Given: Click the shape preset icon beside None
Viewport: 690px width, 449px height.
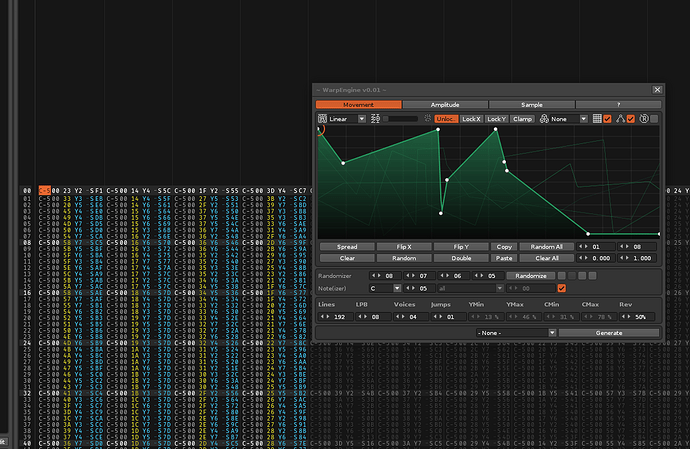Looking at the screenshot, I should 544,118.
